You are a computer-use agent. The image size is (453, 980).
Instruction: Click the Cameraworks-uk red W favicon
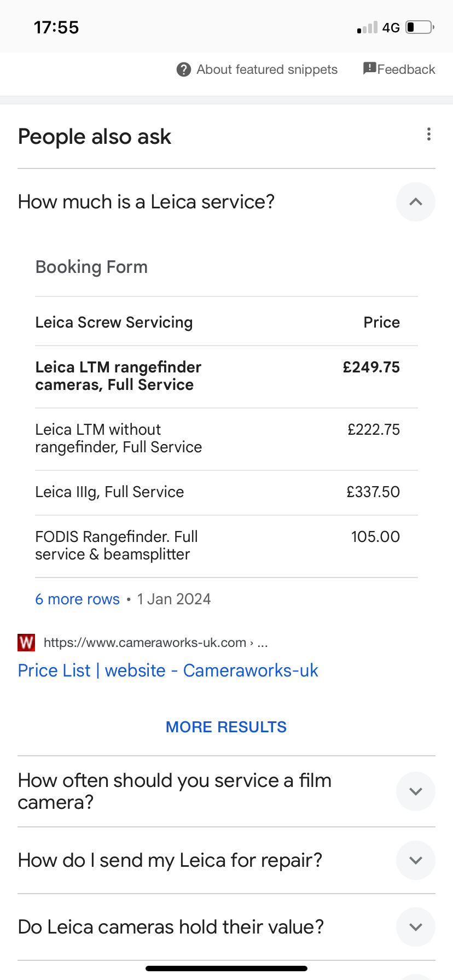26,643
